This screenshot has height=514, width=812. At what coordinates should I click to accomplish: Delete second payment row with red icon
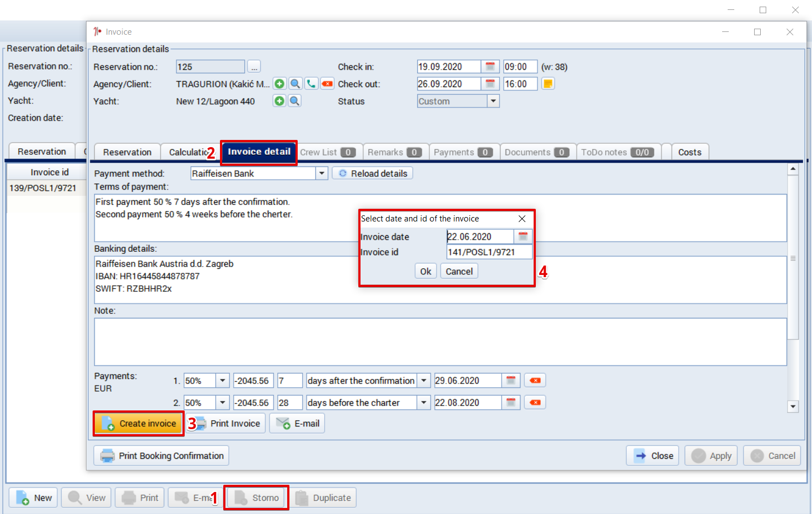click(535, 403)
